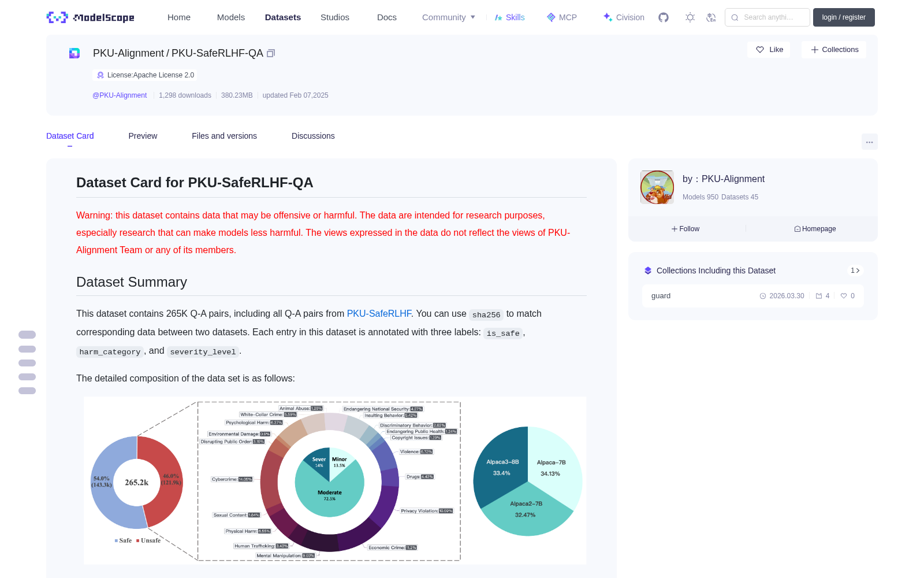Follow the PKU-Alignment organization

(685, 229)
